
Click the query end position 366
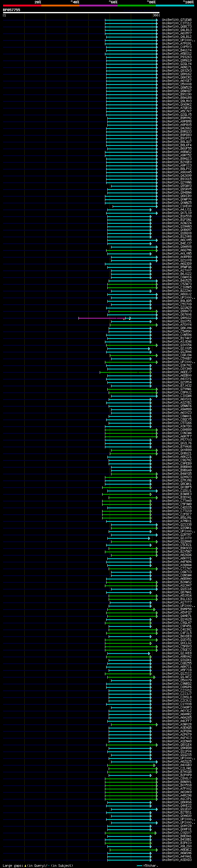(155, 15)
